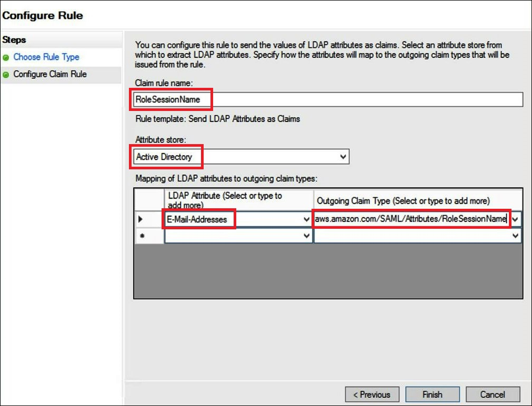This screenshot has height=406, width=532.
Task: Open the Attribute store dropdown
Action: pyautogui.click(x=343, y=156)
